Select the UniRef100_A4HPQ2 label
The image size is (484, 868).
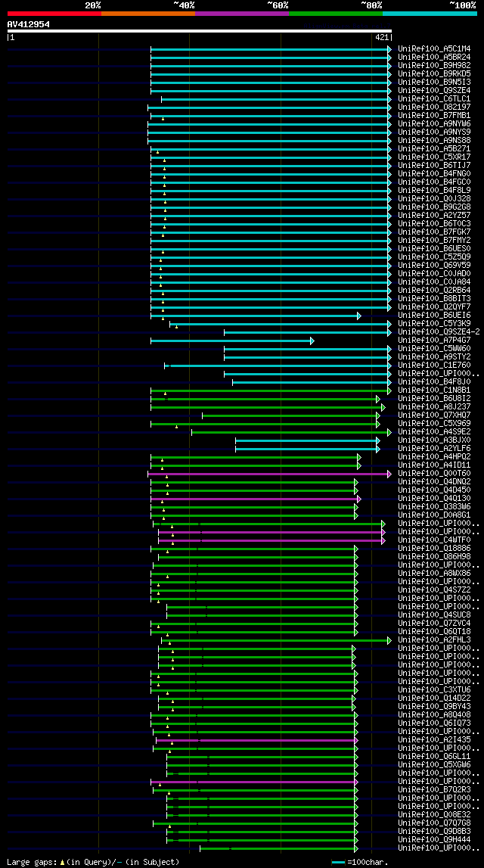click(x=434, y=456)
